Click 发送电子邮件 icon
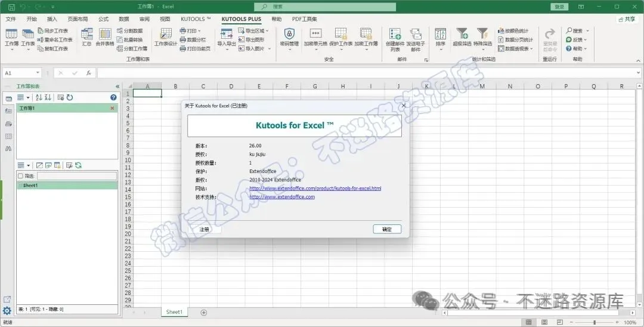644x327 pixels. (416, 33)
